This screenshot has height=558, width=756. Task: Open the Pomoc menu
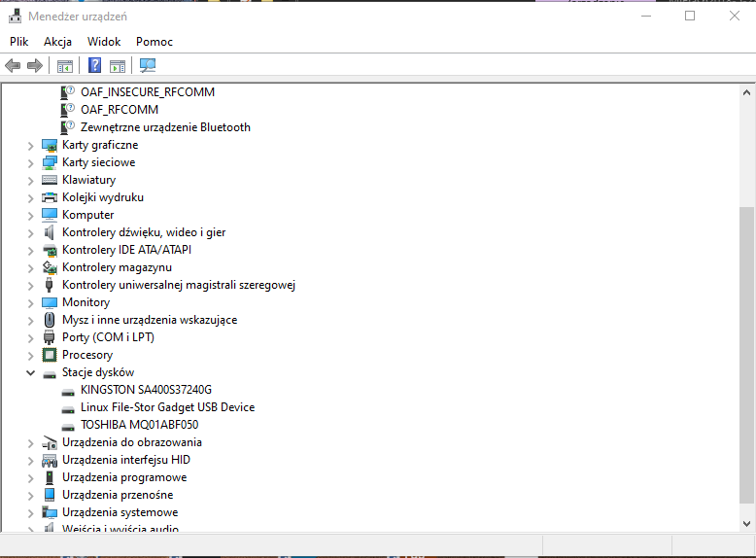pos(155,42)
